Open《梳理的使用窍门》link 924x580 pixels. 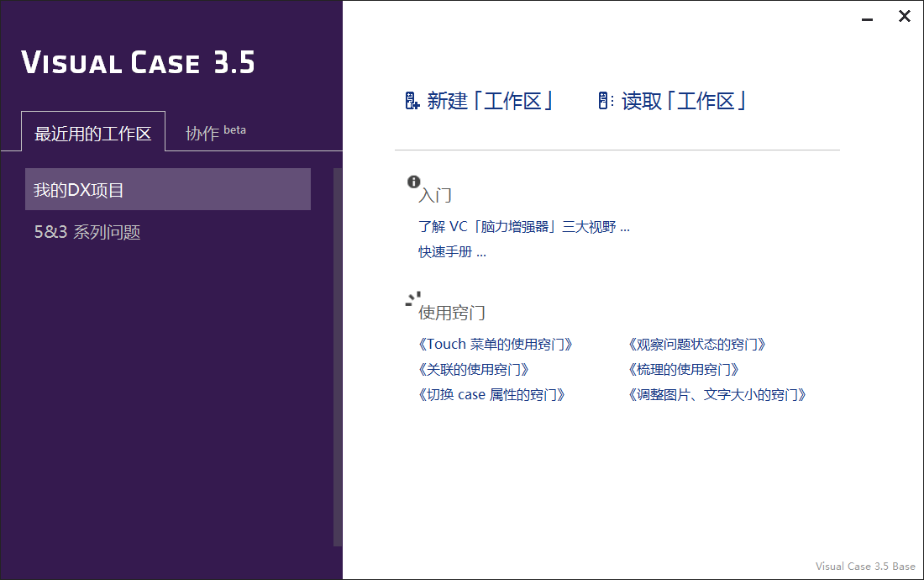[x=683, y=370]
